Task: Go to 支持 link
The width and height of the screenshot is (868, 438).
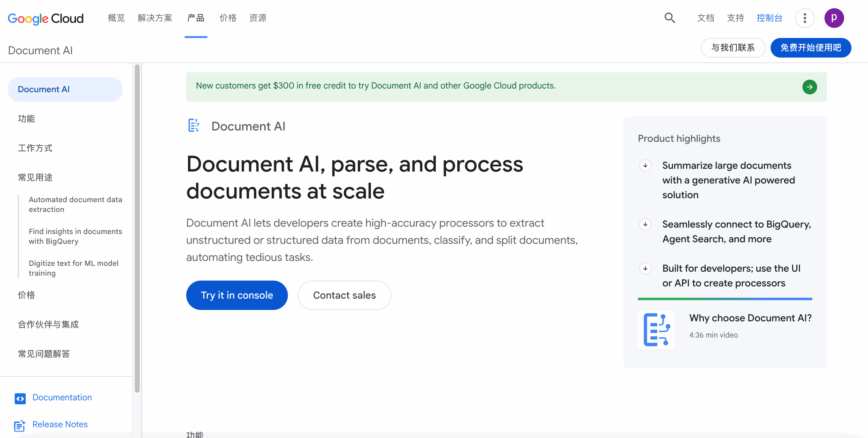Action: point(735,18)
